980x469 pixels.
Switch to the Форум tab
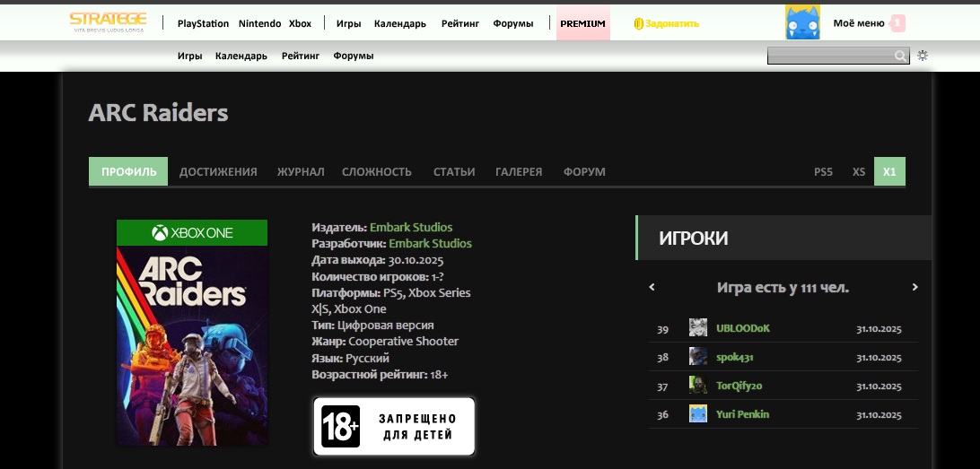click(584, 172)
